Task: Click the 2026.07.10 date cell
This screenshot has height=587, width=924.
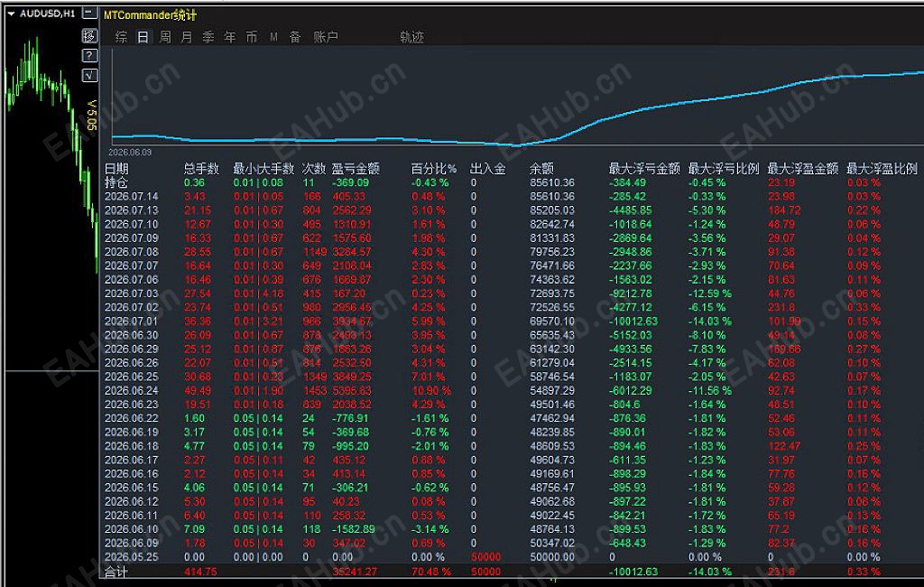Action: pyautogui.click(x=132, y=224)
